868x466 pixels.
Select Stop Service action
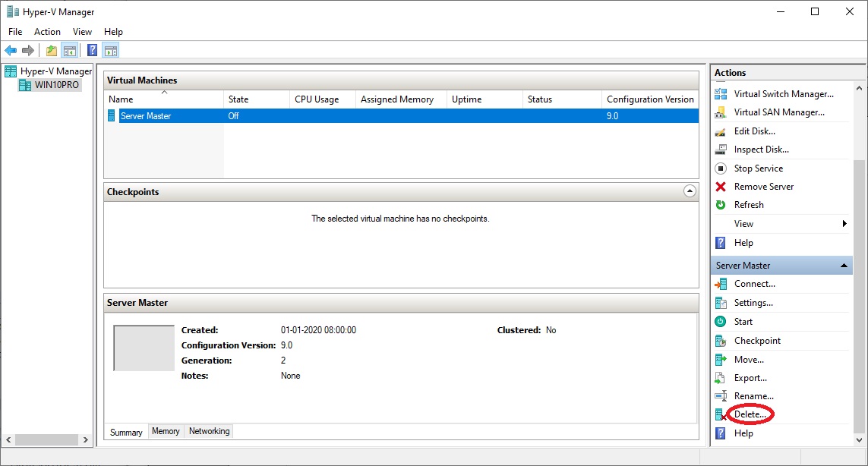[x=759, y=168]
